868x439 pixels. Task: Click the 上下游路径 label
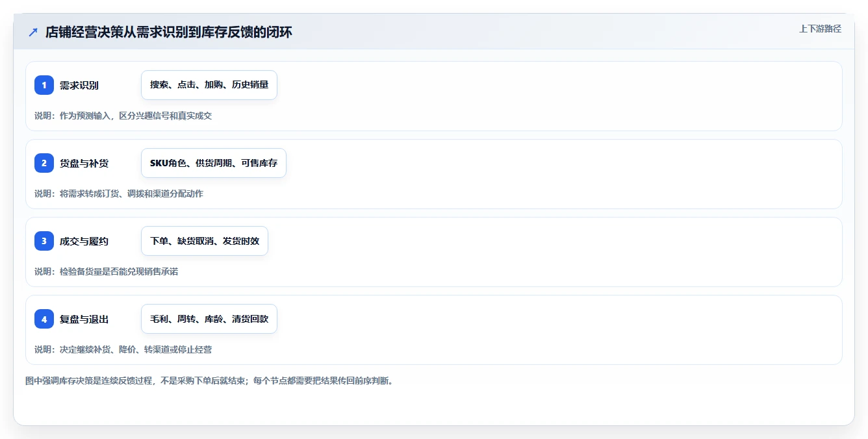820,29
